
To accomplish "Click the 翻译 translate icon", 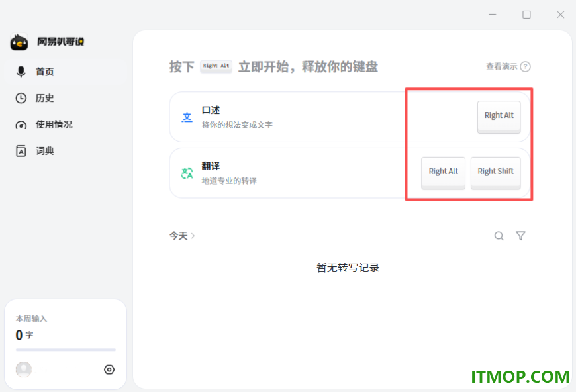I will pos(187,173).
